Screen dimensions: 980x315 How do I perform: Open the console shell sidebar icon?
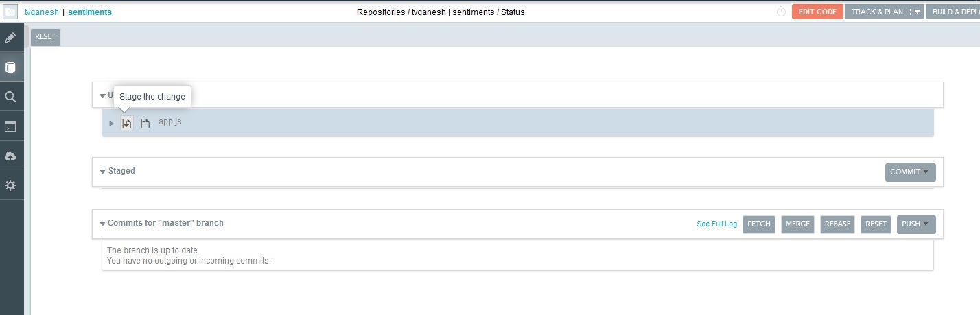click(10, 126)
